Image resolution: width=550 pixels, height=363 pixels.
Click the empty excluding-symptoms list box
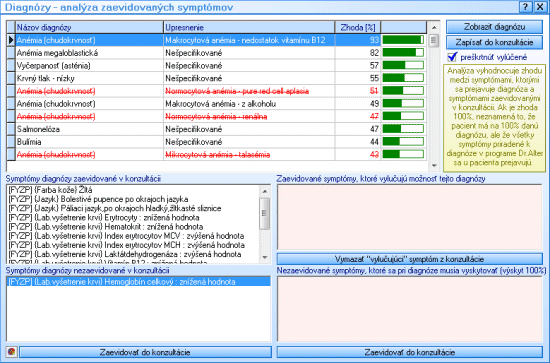[x=410, y=217]
